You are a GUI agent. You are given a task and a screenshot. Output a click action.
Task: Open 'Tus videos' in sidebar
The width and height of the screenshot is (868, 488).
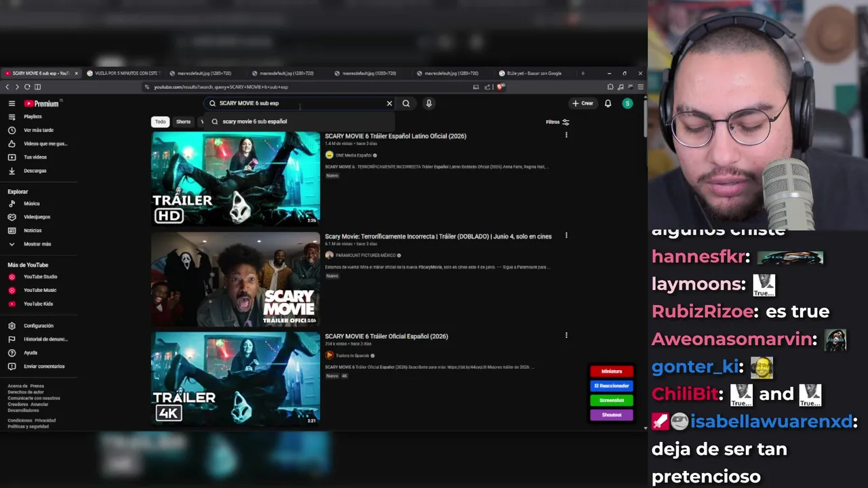click(x=35, y=157)
